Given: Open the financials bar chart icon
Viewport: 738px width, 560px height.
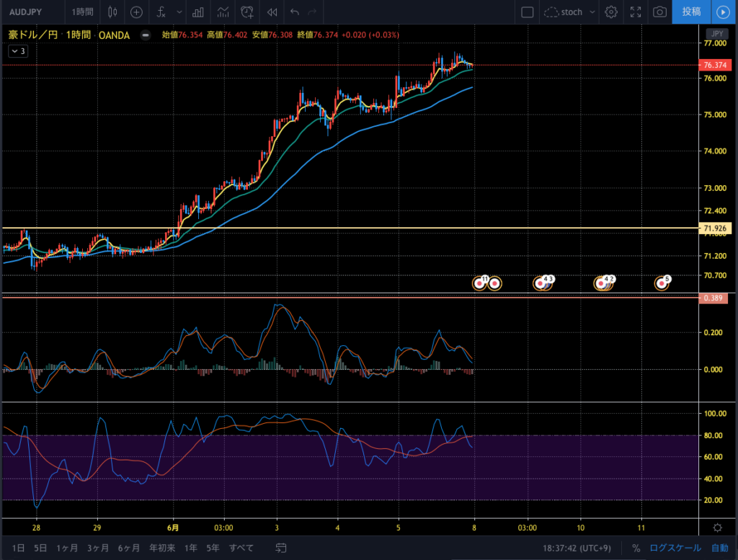Looking at the screenshot, I should (198, 12).
